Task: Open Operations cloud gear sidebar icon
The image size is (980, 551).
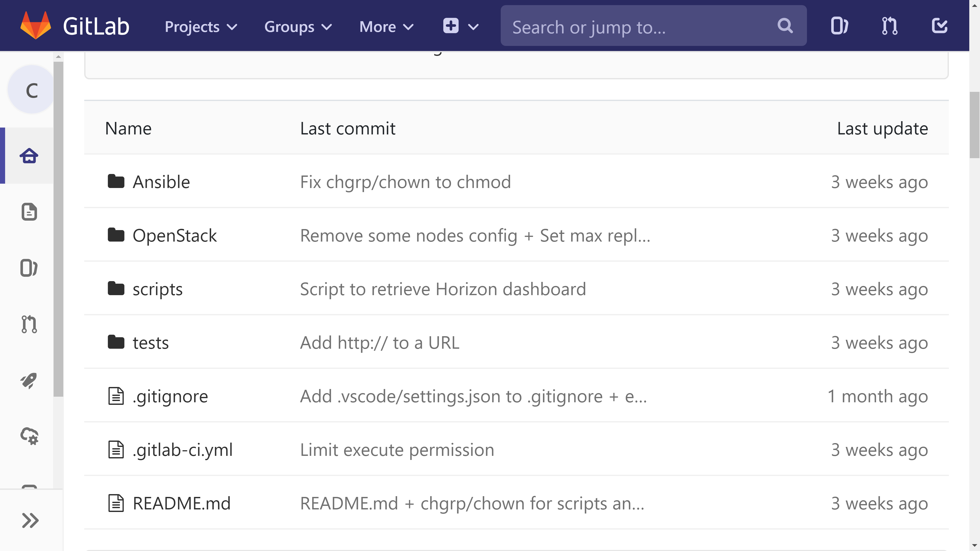Action: coord(29,436)
